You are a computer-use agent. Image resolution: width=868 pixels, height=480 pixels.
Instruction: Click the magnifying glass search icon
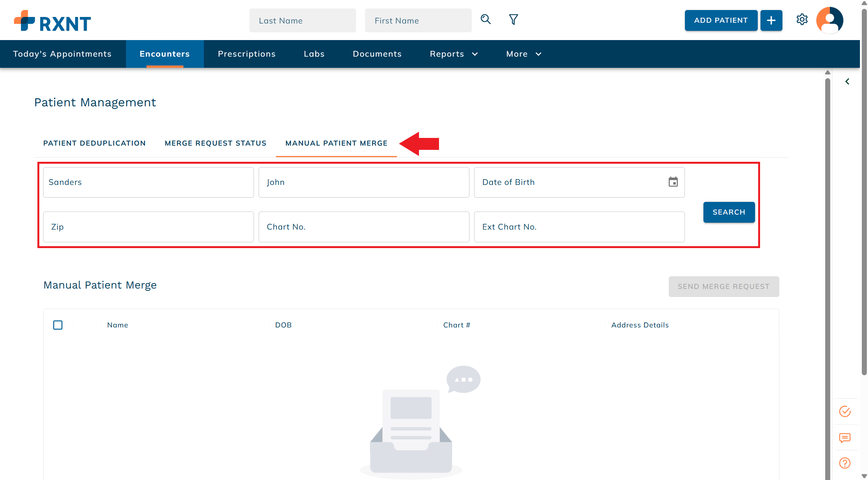point(486,20)
